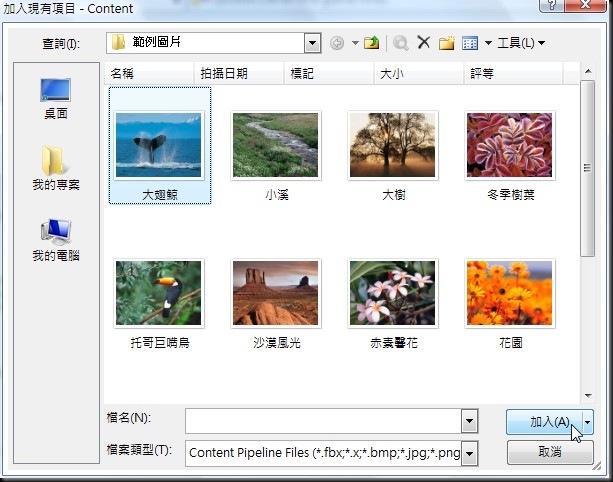Click the scrollbar up arrow
Image resolution: width=613 pixels, height=482 pixels.
[588, 72]
